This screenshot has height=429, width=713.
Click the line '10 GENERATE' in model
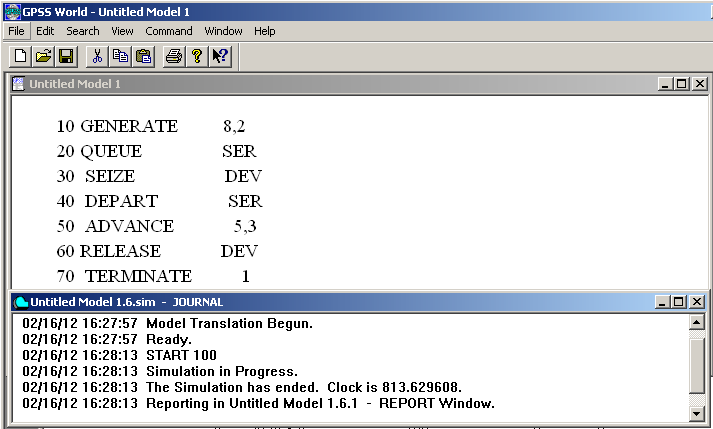click(x=117, y=126)
